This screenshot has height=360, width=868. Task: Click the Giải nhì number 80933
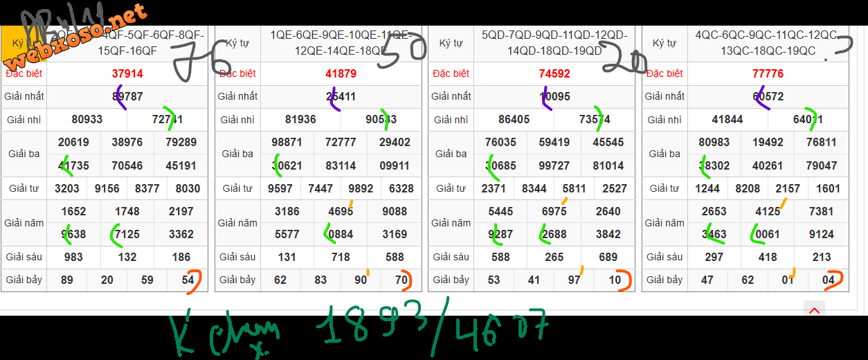[x=87, y=119]
